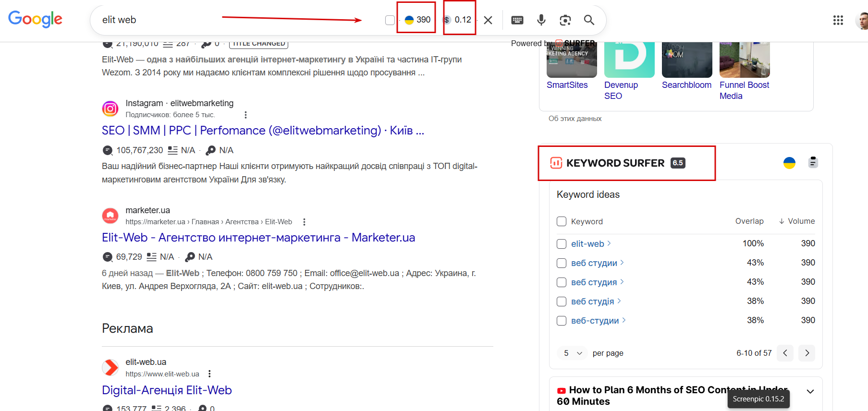Open more options for Instagram result
The height and width of the screenshot is (411, 868).
click(x=245, y=115)
